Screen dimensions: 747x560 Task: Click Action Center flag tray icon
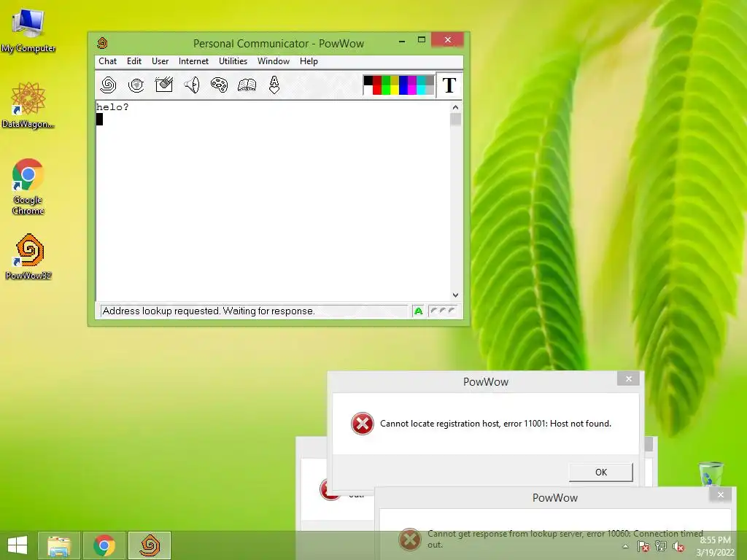click(x=643, y=547)
